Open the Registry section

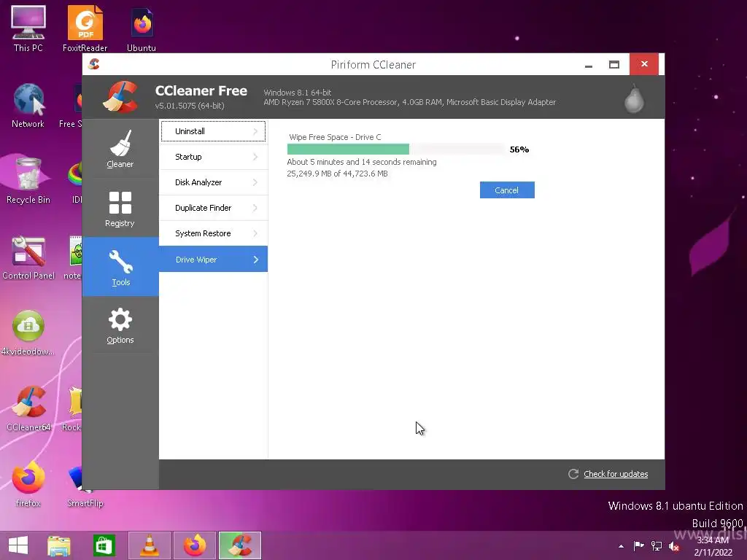(x=120, y=209)
